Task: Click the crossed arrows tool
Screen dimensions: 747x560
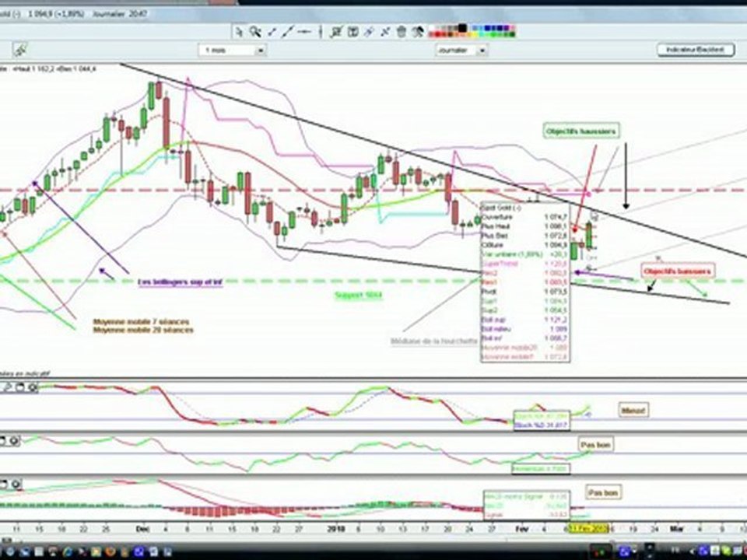Action: coord(385,32)
